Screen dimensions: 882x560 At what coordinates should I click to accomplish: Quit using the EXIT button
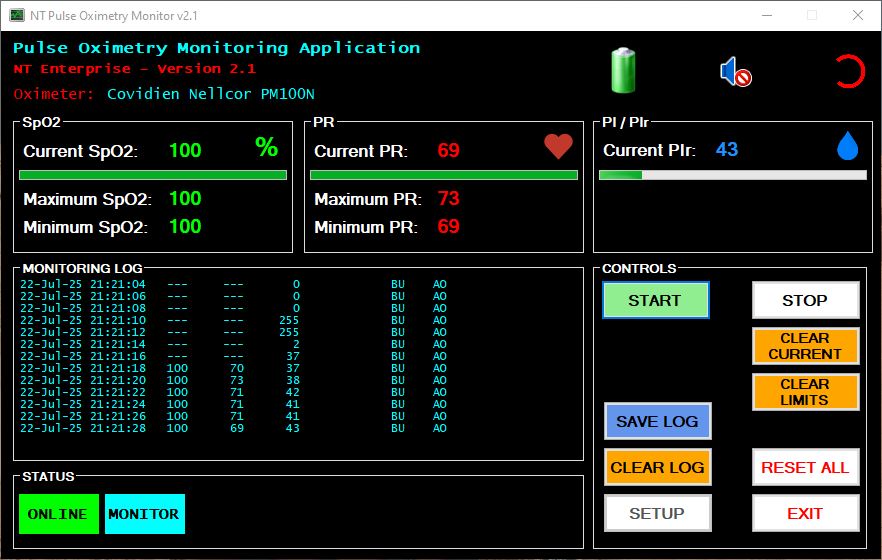click(805, 513)
